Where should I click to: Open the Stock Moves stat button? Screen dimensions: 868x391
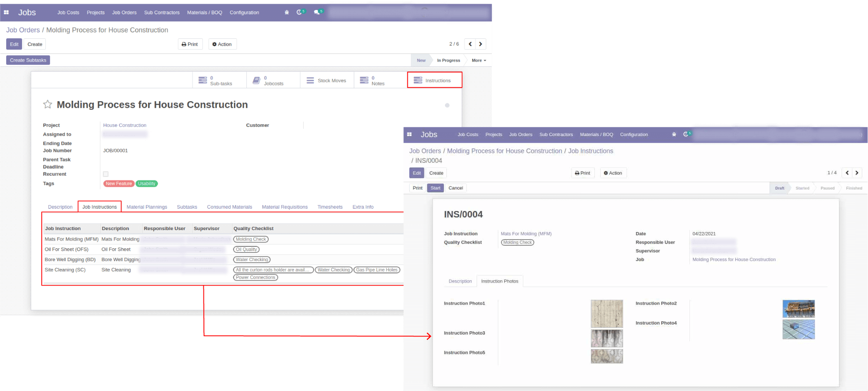point(327,80)
